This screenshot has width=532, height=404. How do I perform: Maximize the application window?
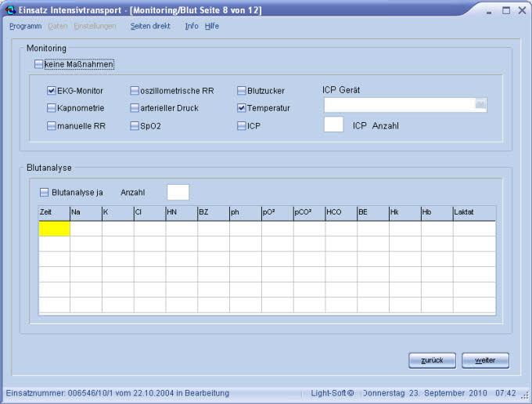point(506,10)
